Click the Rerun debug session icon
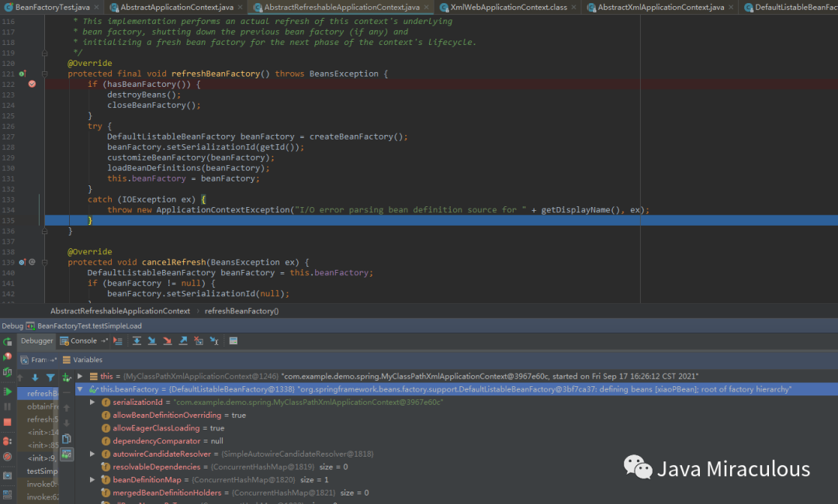 (8, 342)
